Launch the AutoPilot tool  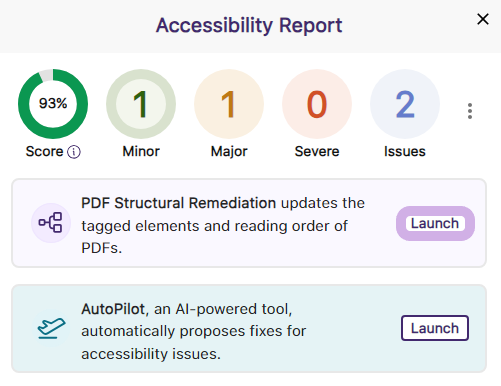[435, 328]
